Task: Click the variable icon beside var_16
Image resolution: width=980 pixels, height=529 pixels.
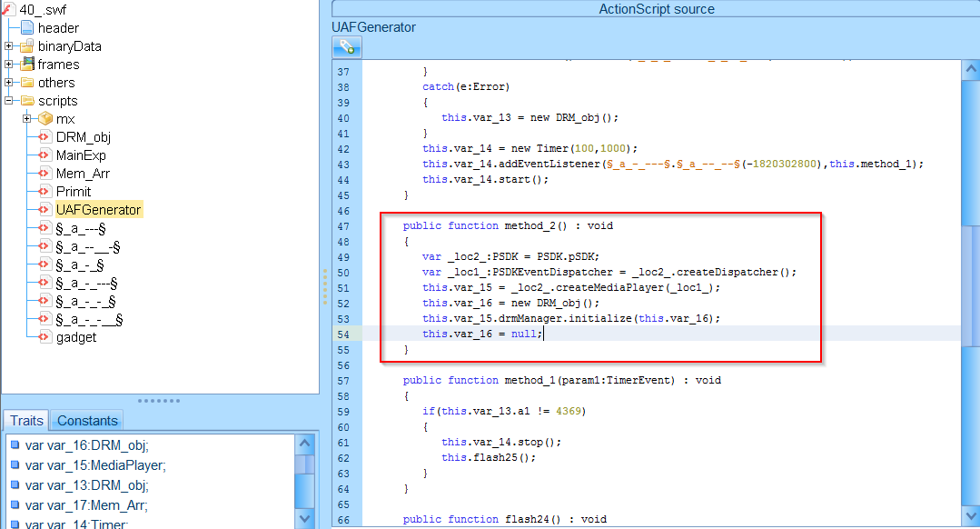Action: [15, 445]
